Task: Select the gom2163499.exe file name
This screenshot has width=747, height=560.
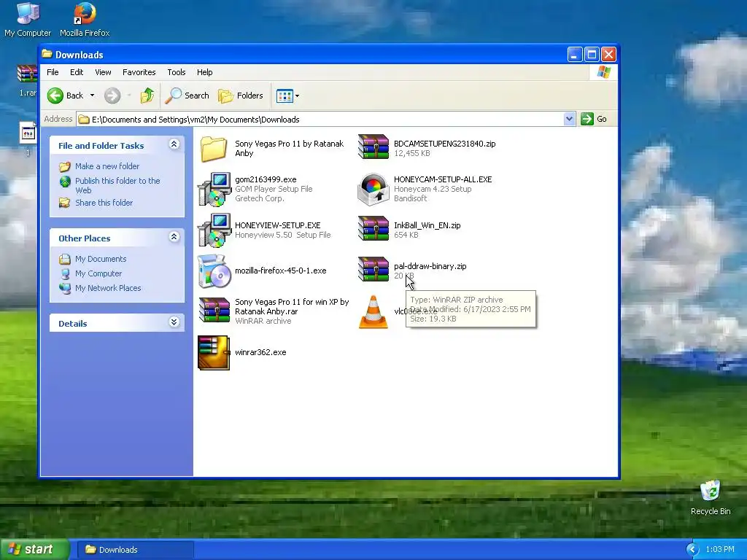Action: click(x=266, y=179)
